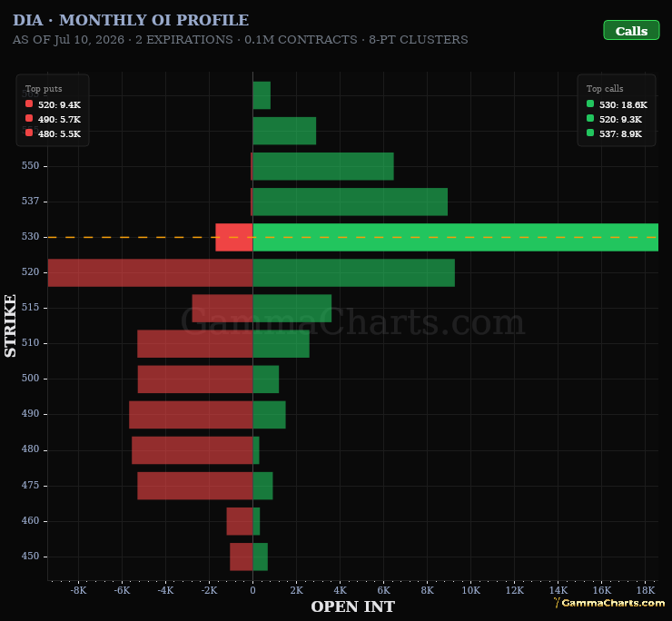The width and height of the screenshot is (672, 621).
Task: Click the 490 put bar
Action: (191, 414)
